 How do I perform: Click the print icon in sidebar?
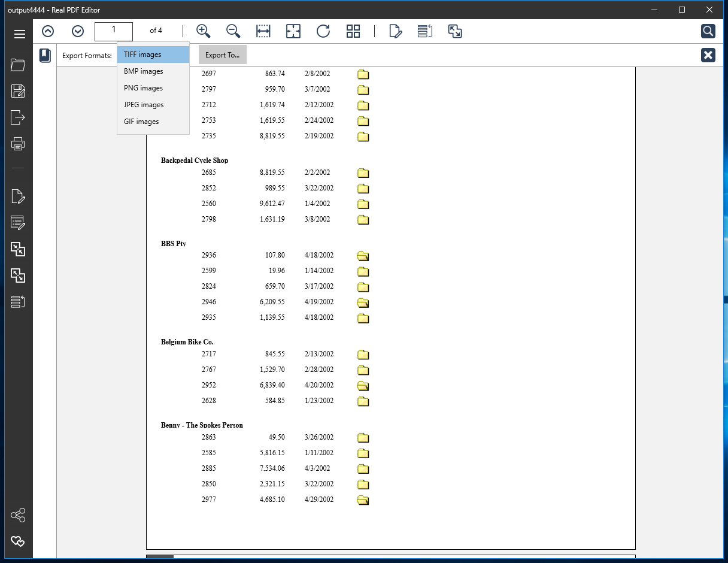pos(18,144)
